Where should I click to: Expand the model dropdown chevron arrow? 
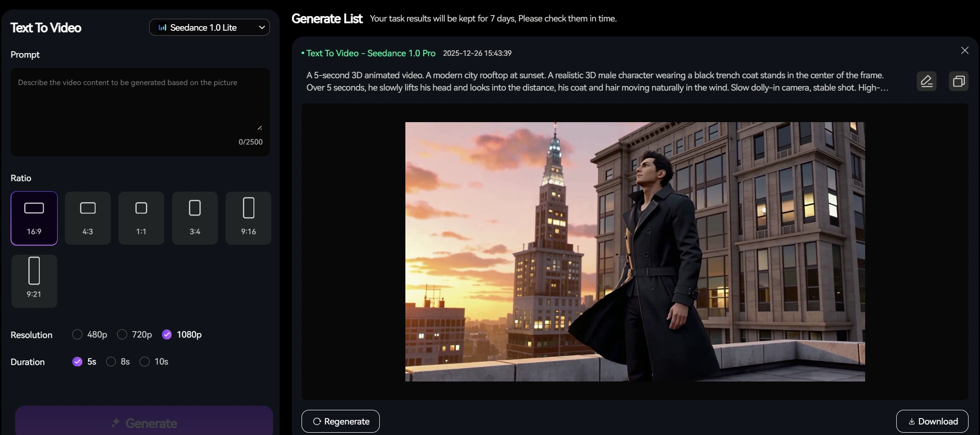(x=262, y=27)
